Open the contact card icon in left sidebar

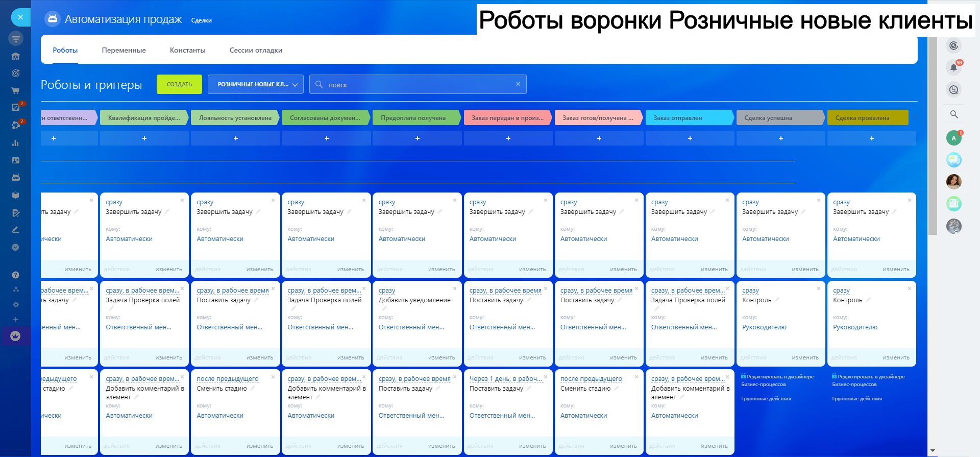16,160
